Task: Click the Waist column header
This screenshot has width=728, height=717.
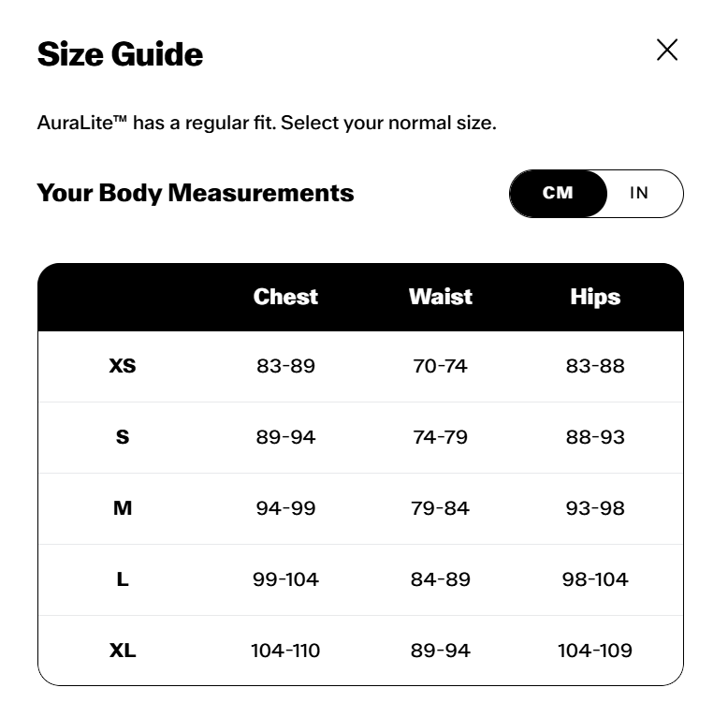Action: [x=440, y=297]
